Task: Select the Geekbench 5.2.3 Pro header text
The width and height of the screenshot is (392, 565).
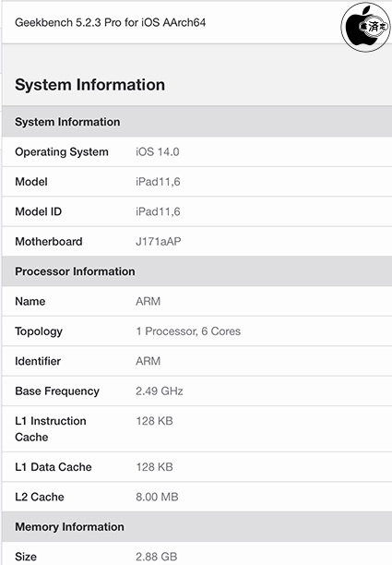Action: [x=110, y=22]
